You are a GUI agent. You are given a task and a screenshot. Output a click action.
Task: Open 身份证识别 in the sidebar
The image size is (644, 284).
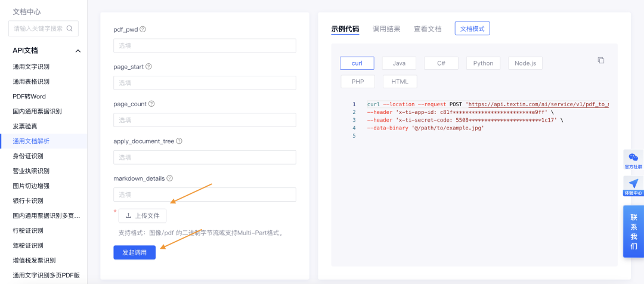tap(28, 156)
